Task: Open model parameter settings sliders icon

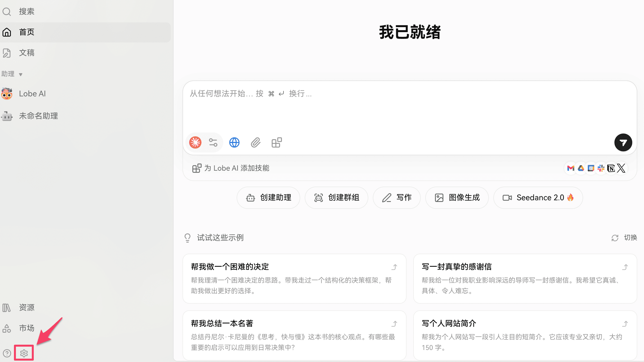Action: click(213, 142)
